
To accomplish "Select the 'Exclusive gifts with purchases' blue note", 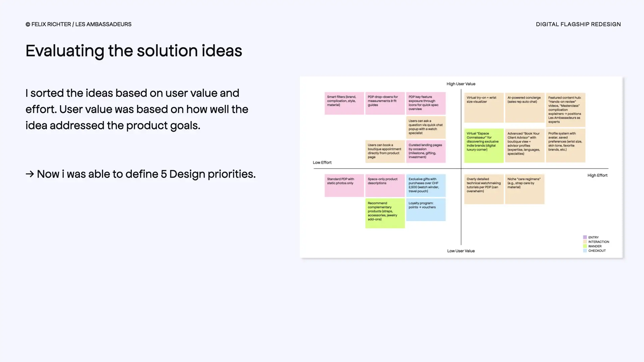I will (426, 185).
